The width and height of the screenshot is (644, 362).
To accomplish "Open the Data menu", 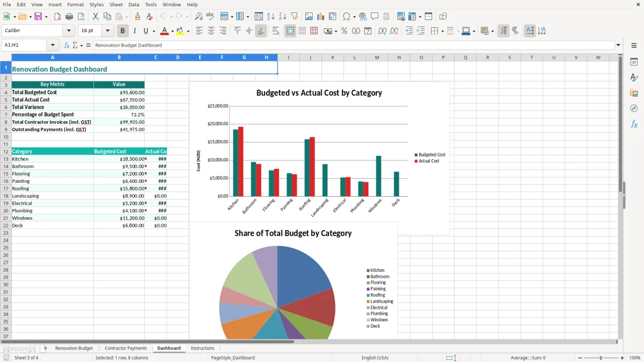I will [x=134, y=4].
